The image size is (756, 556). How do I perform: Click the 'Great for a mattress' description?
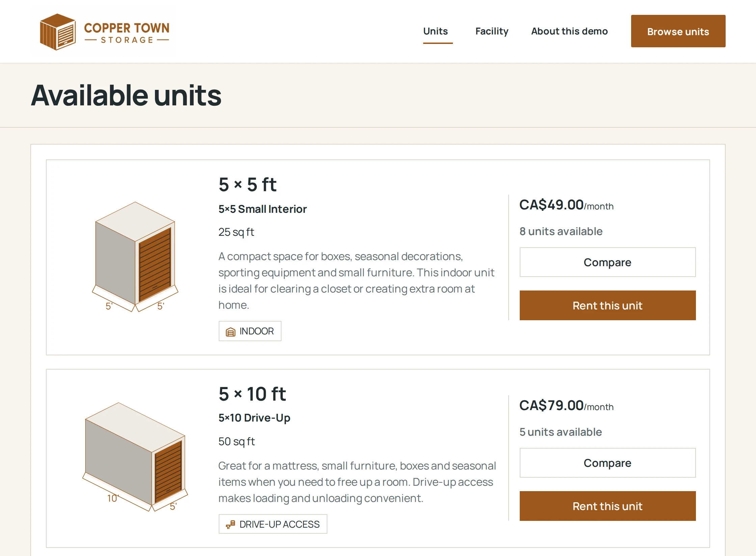[357, 482]
